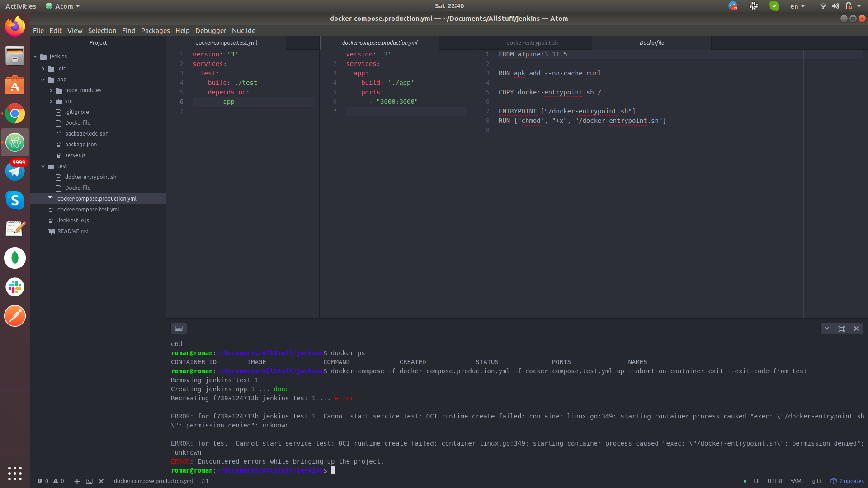This screenshot has width=868, height=488.
Task: Expand the src folder
Action: click(x=51, y=101)
